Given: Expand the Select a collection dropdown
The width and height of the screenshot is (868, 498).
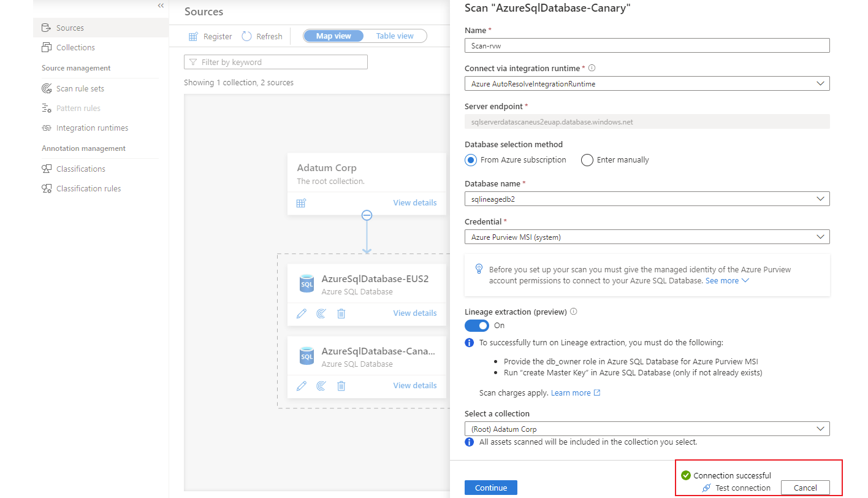Looking at the screenshot, I should pyautogui.click(x=821, y=428).
